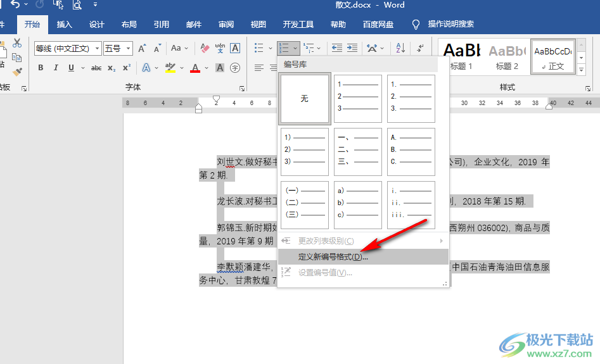Expand font color dropdown arrow
The height and width of the screenshot is (364, 600).
click(207, 68)
